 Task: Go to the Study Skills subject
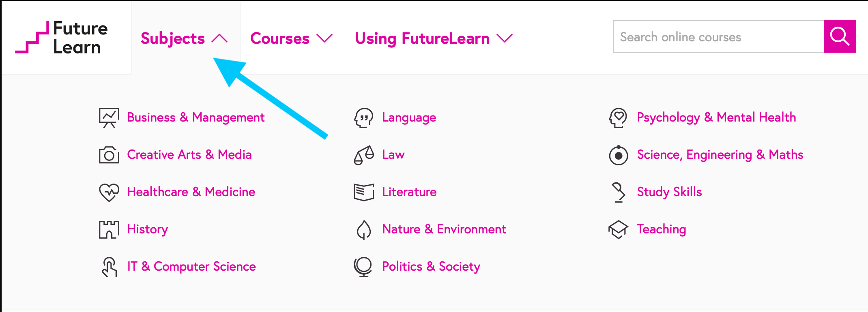click(x=669, y=192)
